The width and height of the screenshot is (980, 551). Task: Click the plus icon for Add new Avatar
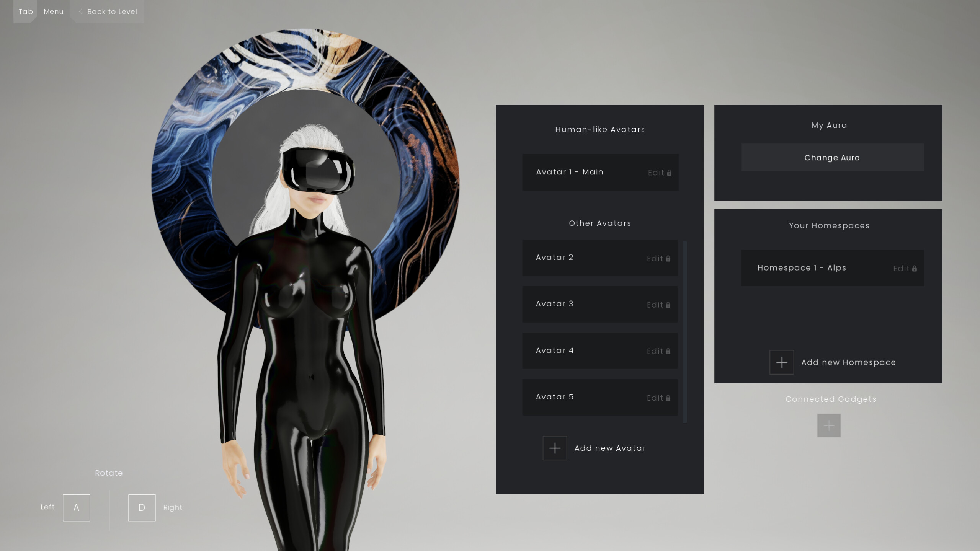[555, 448]
